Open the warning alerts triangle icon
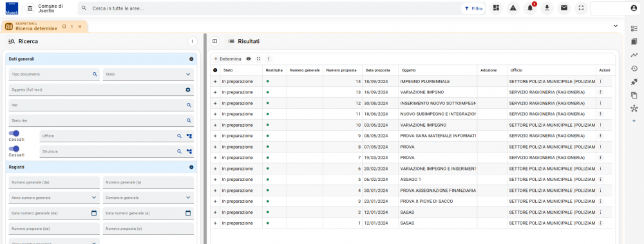 [x=513, y=8]
